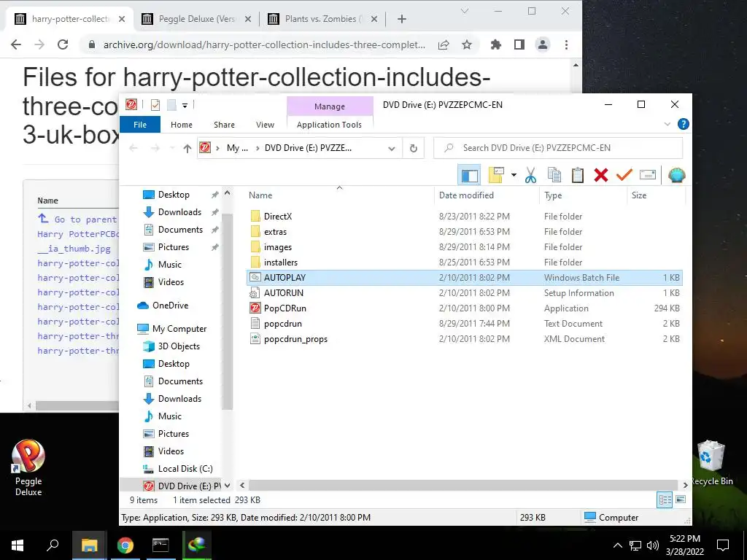The width and height of the screenshot is (747, 560).
Task: Click the horizontal scrollbar right arrow in file list
Action: coord(685,485)
